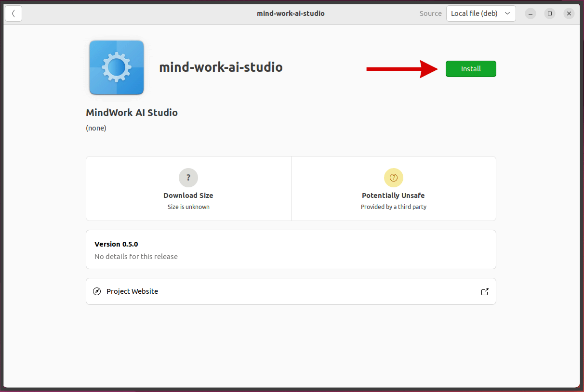The height and width of the screenshot is (392, 584).
Task: Maximize the software window
Action: pyautogui.click(x=550, y=13)
